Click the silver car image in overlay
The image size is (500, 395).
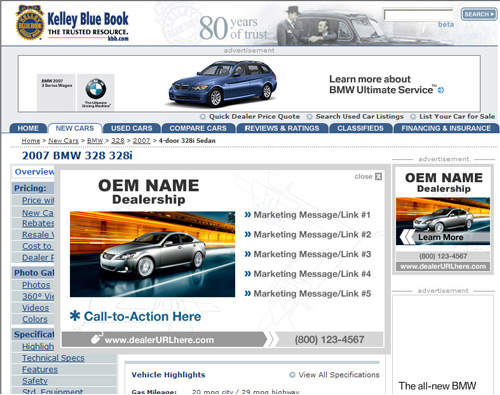tap(152, 254)
